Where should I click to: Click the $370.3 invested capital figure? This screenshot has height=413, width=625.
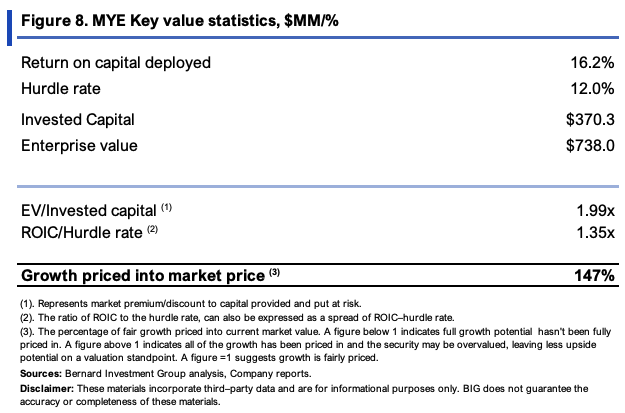point(590,120)
